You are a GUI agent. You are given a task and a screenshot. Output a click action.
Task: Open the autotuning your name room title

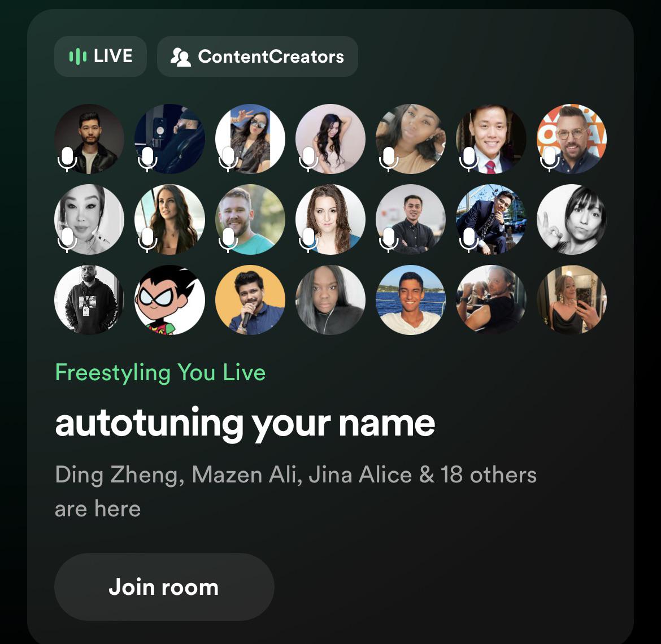click(245, 424)
